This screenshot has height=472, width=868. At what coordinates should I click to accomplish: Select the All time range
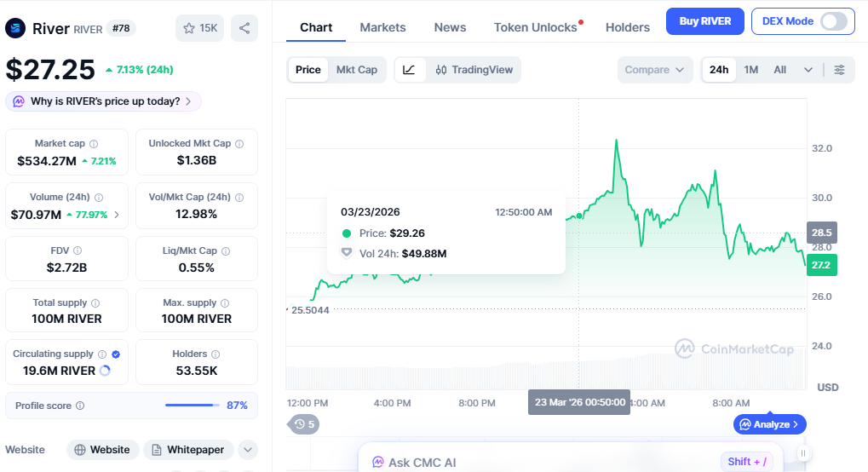(x=779, y=70)
